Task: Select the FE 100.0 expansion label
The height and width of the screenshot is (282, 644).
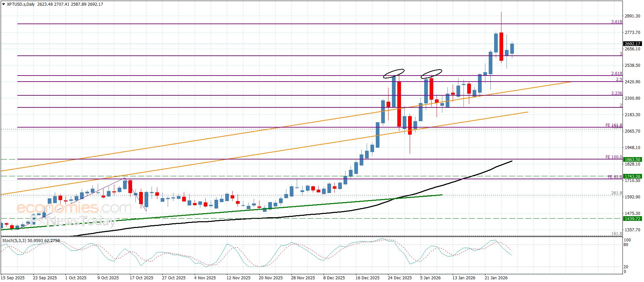Action: click(613, 157)
